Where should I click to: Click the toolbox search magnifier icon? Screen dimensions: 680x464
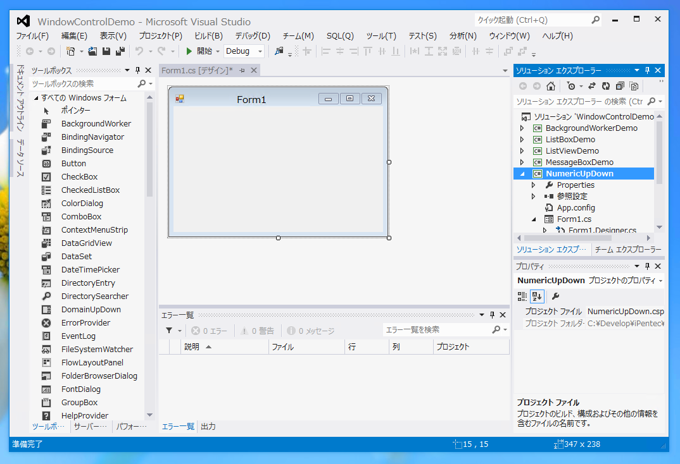pyautogui.click(x=141, y=84)
